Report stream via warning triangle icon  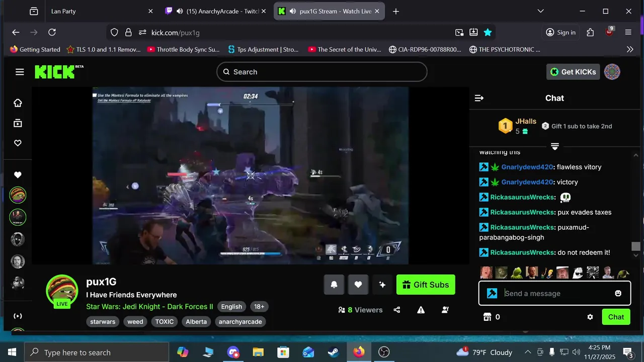pos(421,310)
